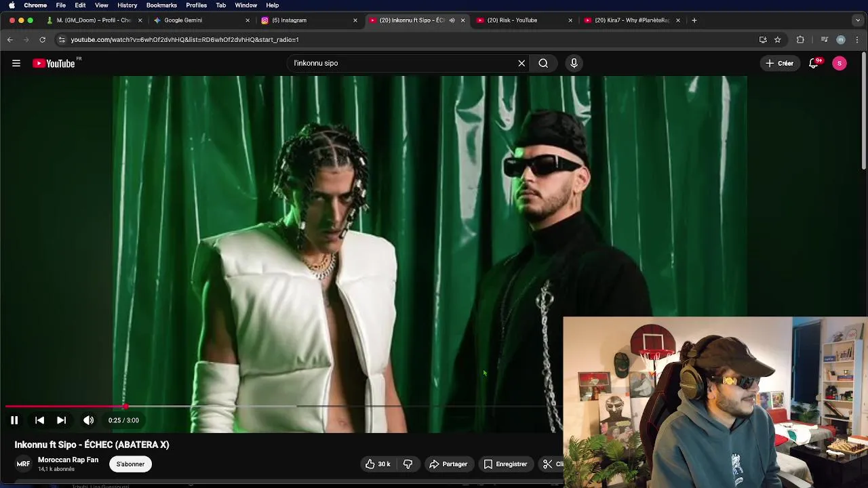Pause the video
The width and height of the screenshot is (868, 488).
14,420
